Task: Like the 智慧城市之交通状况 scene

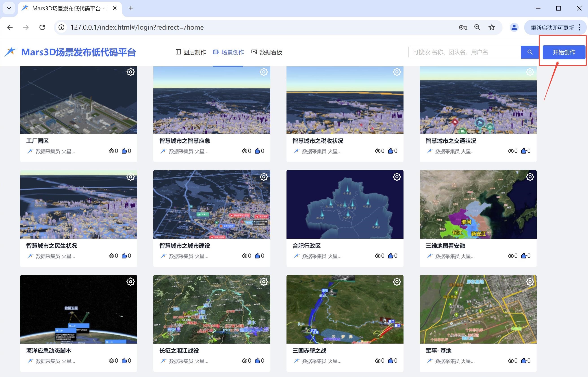Action: 524,151
